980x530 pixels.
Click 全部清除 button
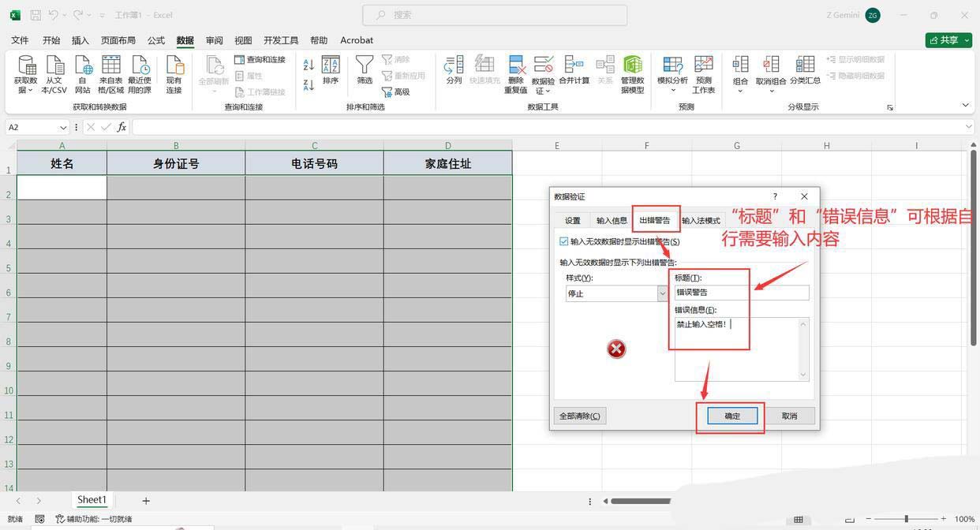(x=580, y=416)
